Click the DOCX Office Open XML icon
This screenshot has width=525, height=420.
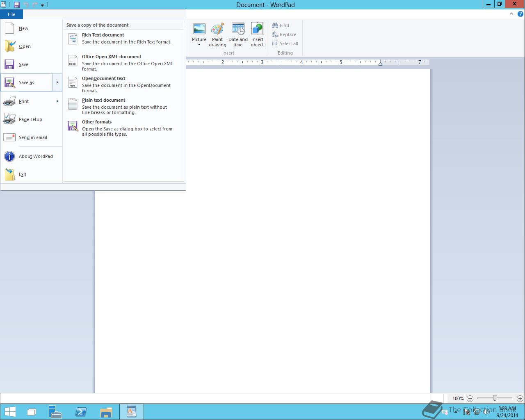coord(73,61)
